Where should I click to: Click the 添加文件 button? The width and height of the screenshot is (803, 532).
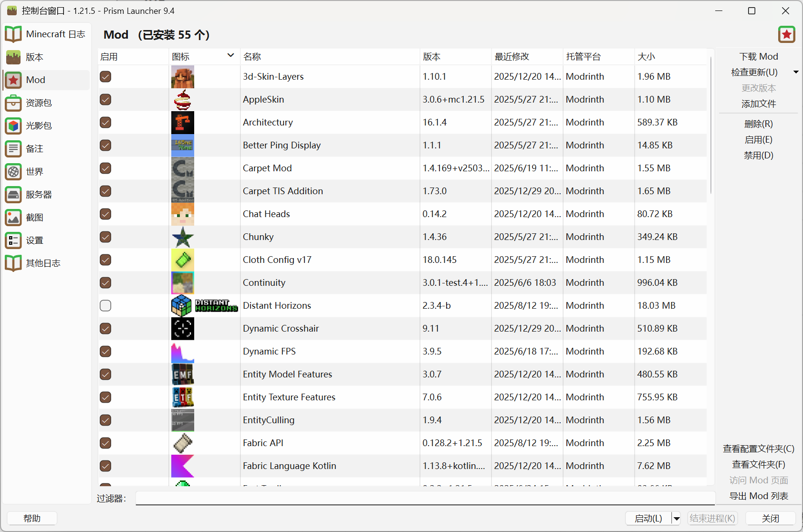click(x=759, y=104)
